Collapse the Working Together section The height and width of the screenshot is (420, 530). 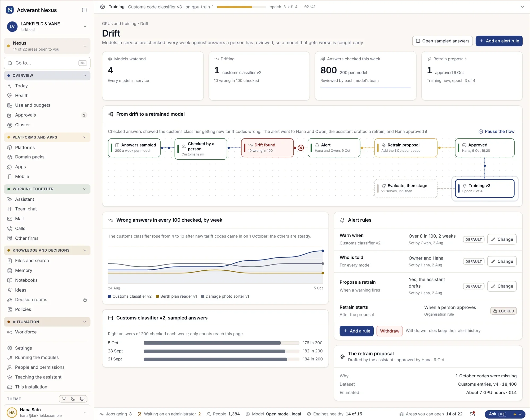(47, 189)
